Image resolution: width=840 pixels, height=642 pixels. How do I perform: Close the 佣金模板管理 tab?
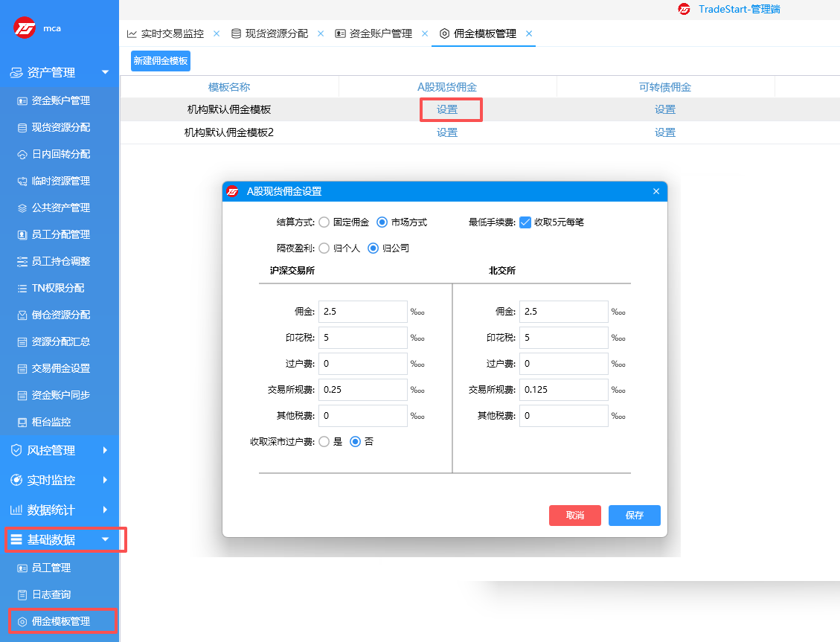point(529,33)
